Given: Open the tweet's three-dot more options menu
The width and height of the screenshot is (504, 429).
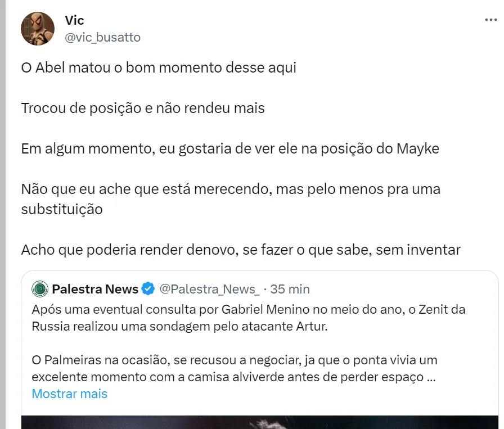Looking at the screenshot, I should (490, 20).
